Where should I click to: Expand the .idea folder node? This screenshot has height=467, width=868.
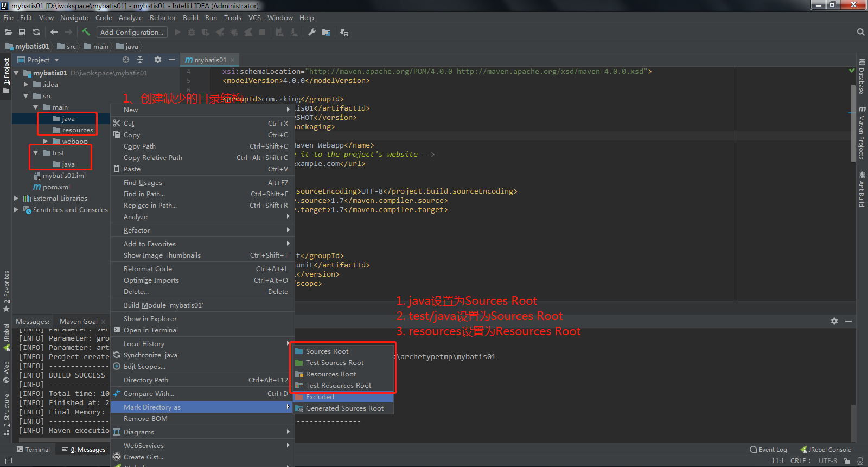point(26,85)
